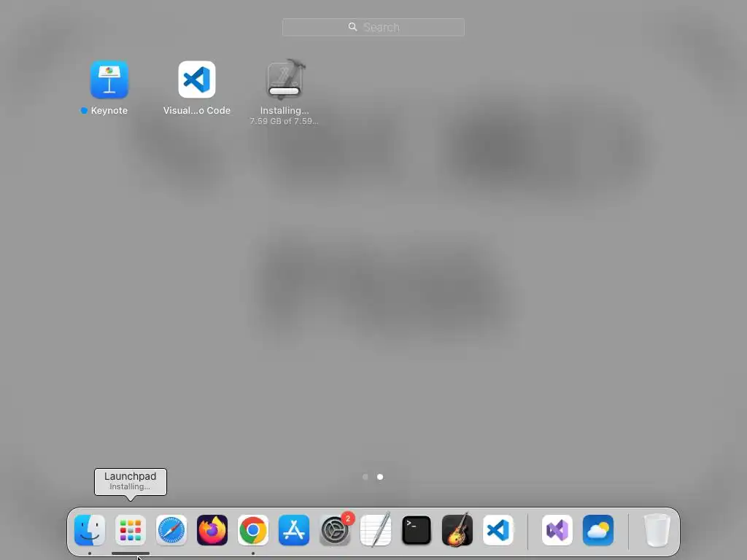Image resolution: width=747 pixels, height=560 pixels.
Task: Click the "7.59 GB of 7.59..." progress text
Action: click(285, 122)
